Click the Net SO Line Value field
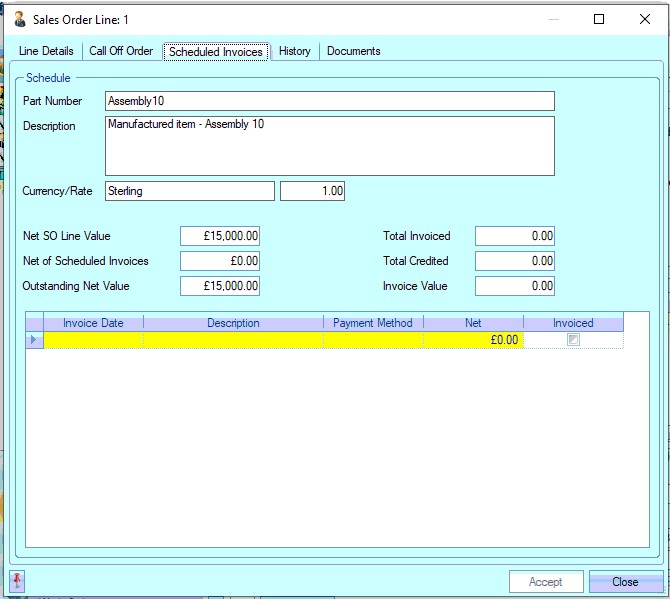Screen dimensions: 670x599 click(x=220, y=236)
